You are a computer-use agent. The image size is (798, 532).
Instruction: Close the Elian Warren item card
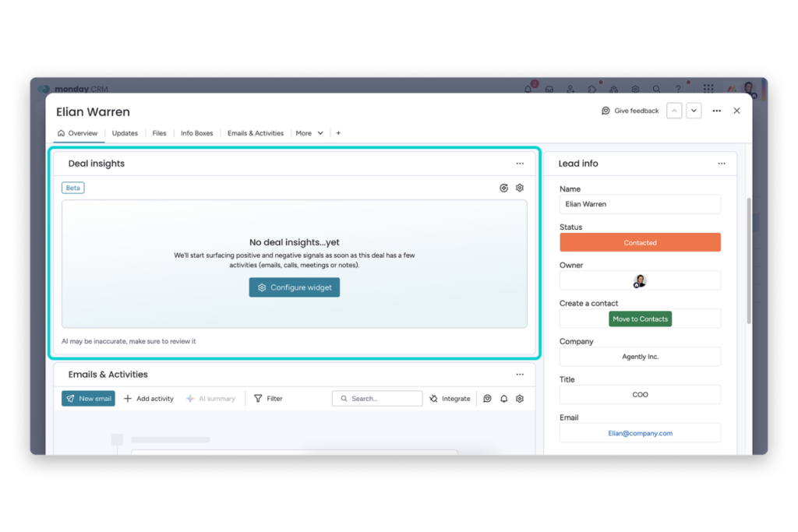(736, 111)
